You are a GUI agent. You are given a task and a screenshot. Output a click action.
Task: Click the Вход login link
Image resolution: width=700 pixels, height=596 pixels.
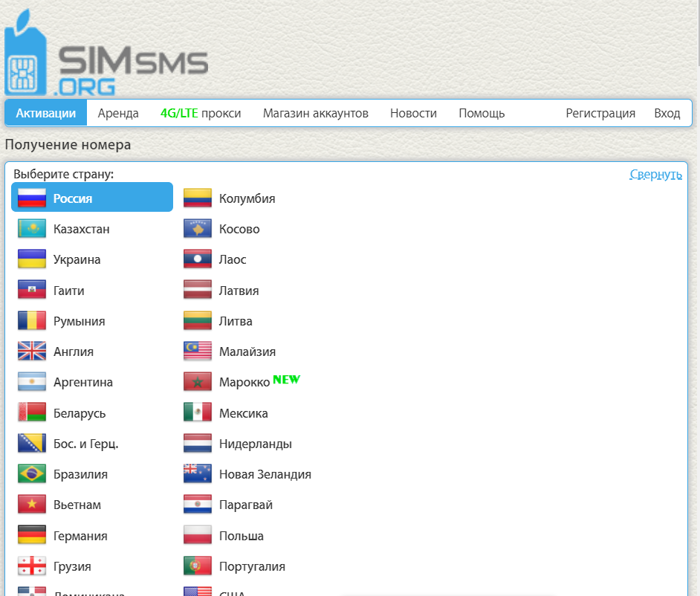coord(667,114)
